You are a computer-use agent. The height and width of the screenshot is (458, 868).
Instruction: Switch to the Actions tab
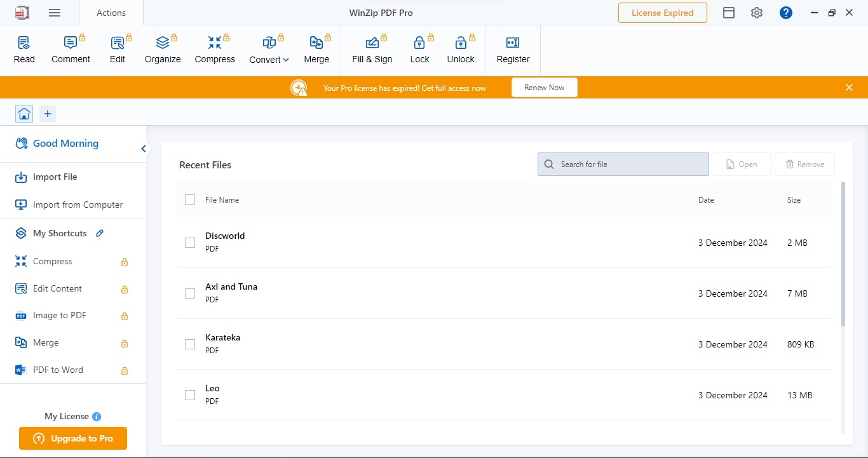coord(111,13)
